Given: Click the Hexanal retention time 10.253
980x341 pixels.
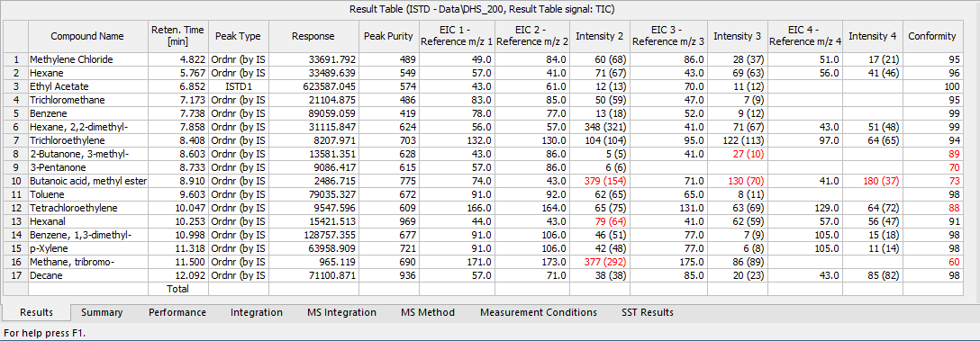Looking at the screenshot, I should 177,221.
